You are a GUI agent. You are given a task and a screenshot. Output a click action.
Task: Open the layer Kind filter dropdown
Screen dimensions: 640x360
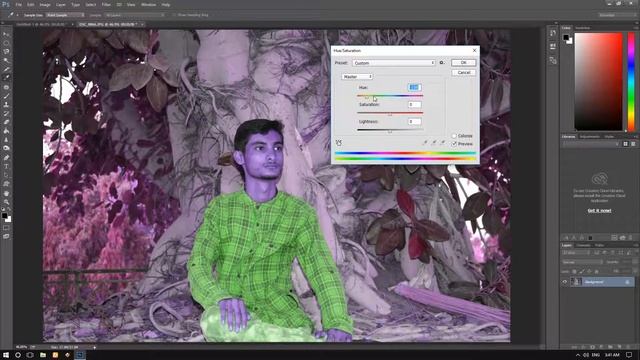(576, 253)
